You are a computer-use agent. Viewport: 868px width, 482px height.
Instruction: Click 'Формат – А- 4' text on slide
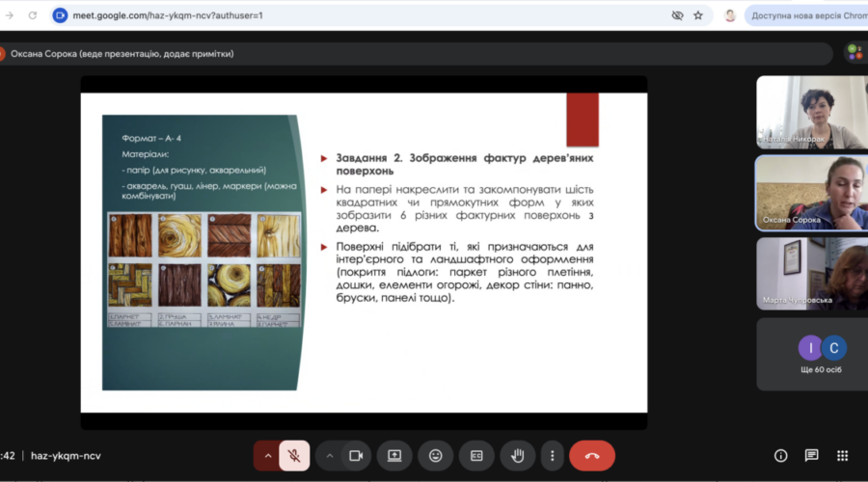151,139
